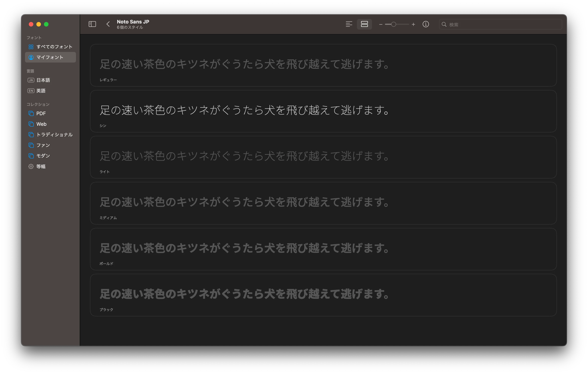Switch to sample card view mode
The image size is (588, 374).
tap(364, 24)
